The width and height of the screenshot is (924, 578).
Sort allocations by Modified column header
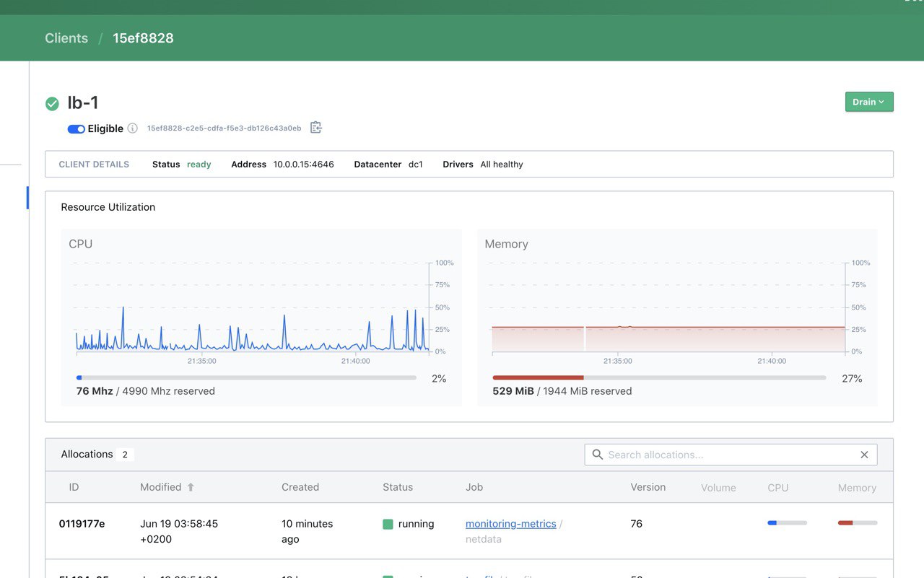(x=160, y=487)
